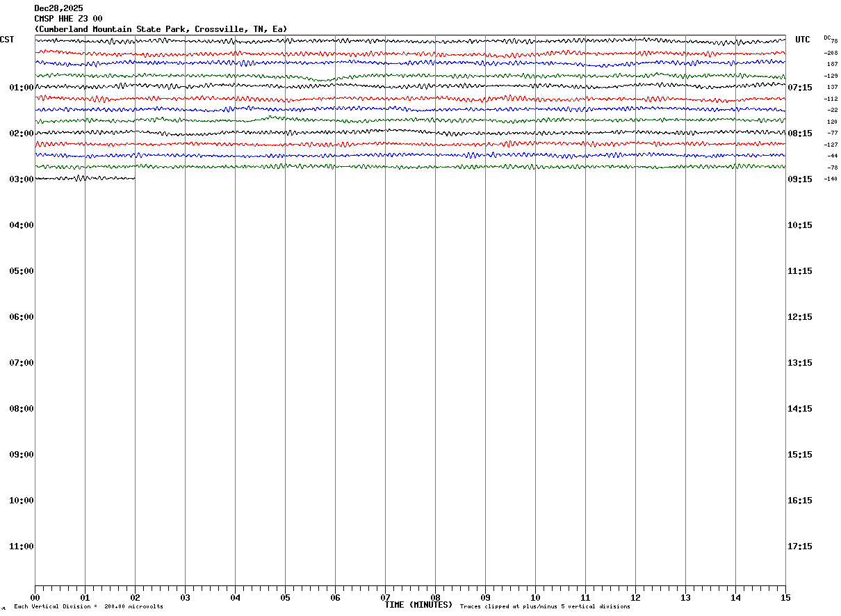Viewport: 841px width, 616px height.
Task: Click DC offset value -208
Action: pyautogui.click(x=831, y=53)
